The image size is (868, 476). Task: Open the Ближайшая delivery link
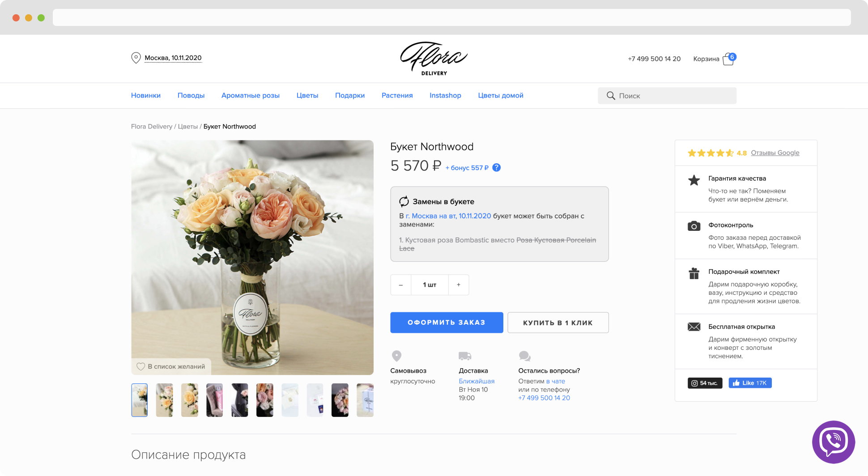click(x=477, y=381)
